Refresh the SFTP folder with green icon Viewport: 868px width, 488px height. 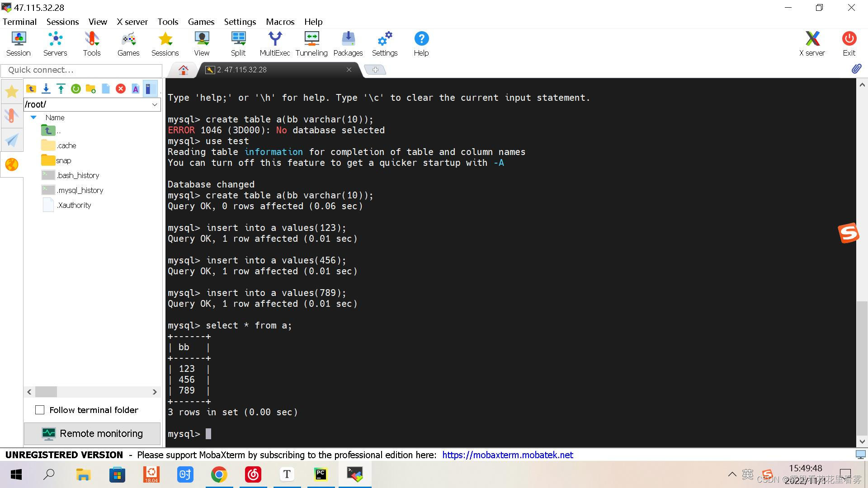[x=76, y=89]
